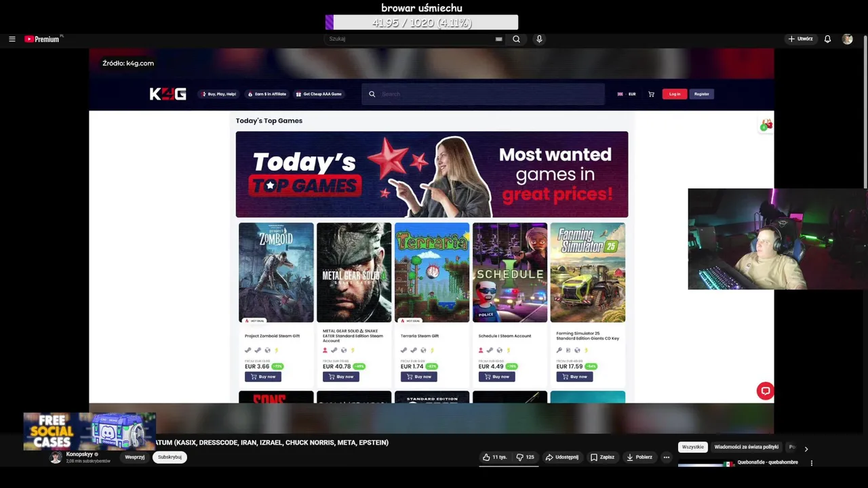
Task: Click the key icon under Farming Simulator
Action: pos(559,350)
